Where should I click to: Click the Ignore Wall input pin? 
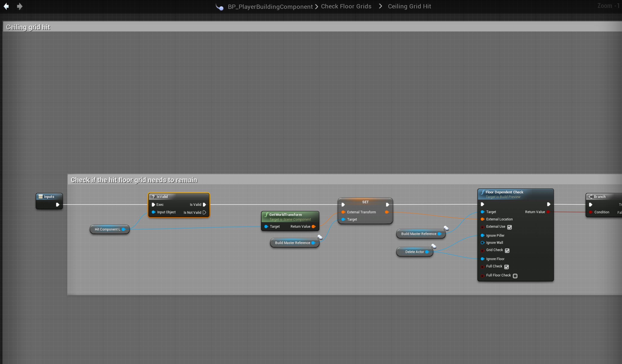point(482,243)
